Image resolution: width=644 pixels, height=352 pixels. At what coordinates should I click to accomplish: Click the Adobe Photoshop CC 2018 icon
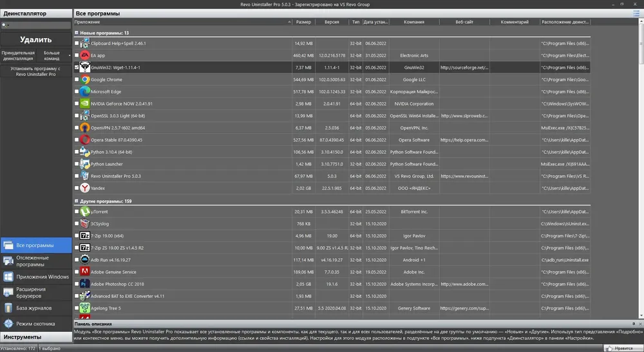[84, 284]
